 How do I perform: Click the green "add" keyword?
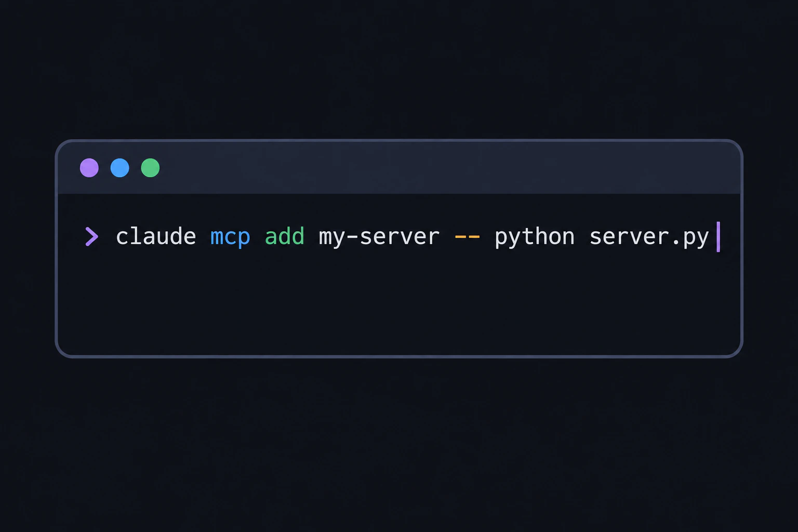[285, 236]
